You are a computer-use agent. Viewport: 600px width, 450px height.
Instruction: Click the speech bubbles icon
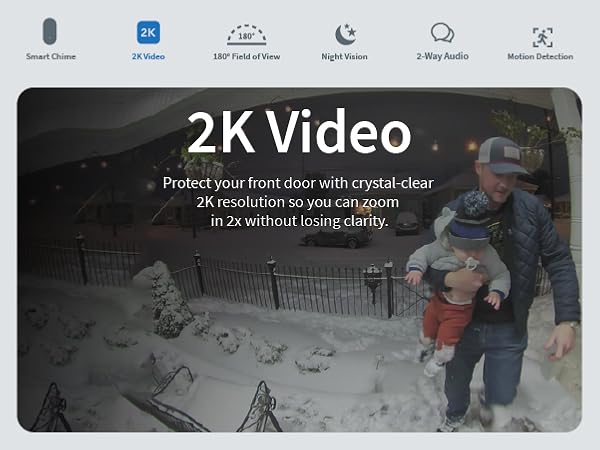pyautogui.click(x=442, y=33)
